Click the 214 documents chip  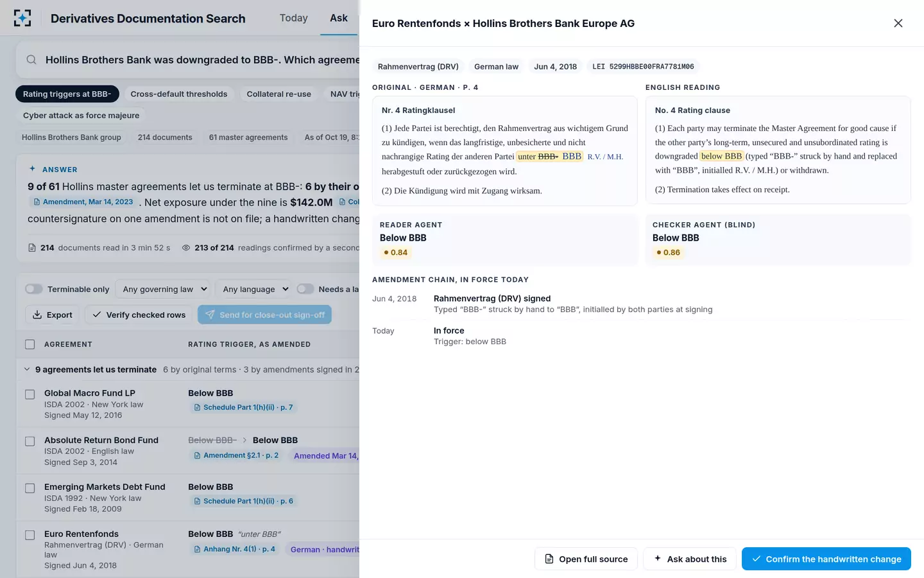pos(165,137)
